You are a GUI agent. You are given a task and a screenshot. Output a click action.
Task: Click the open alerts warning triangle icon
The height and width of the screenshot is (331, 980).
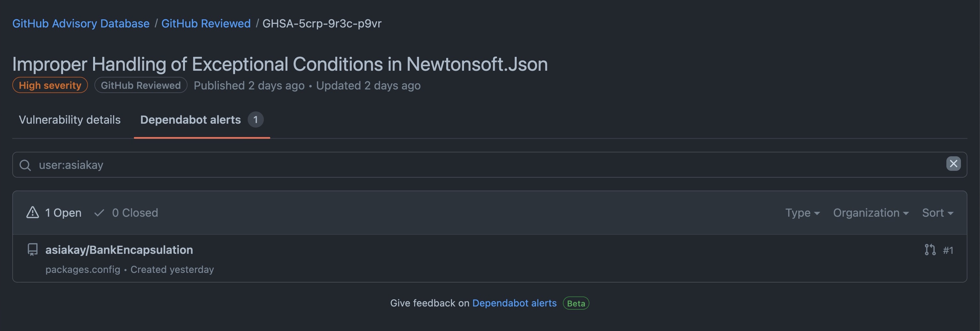(x=33, y=212)
